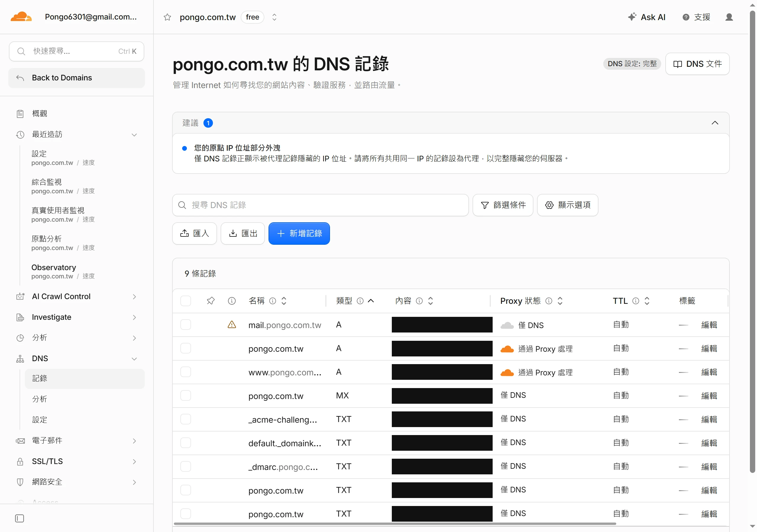Check the pongo.com.tw A record checkbox
757x532 pixels.
(x=186, y=348)
